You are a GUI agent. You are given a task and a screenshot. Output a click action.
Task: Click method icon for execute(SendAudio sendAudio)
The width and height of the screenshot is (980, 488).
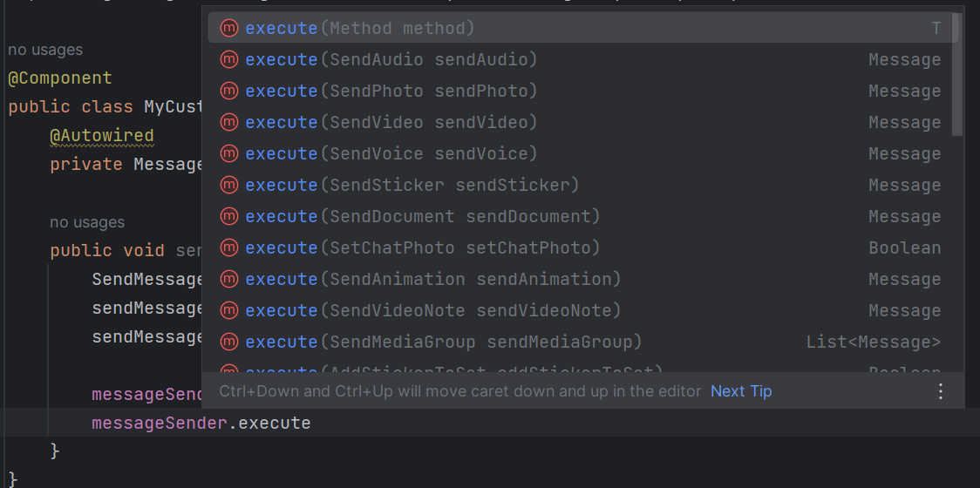point(229,59)
